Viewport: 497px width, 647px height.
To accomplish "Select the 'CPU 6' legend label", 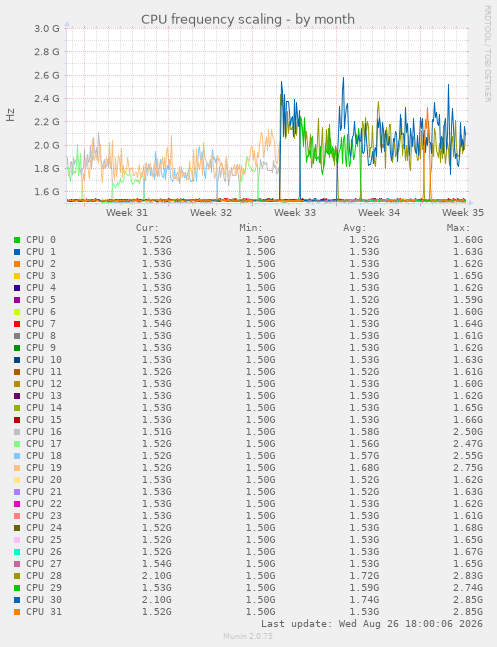I will pos(41,312).
